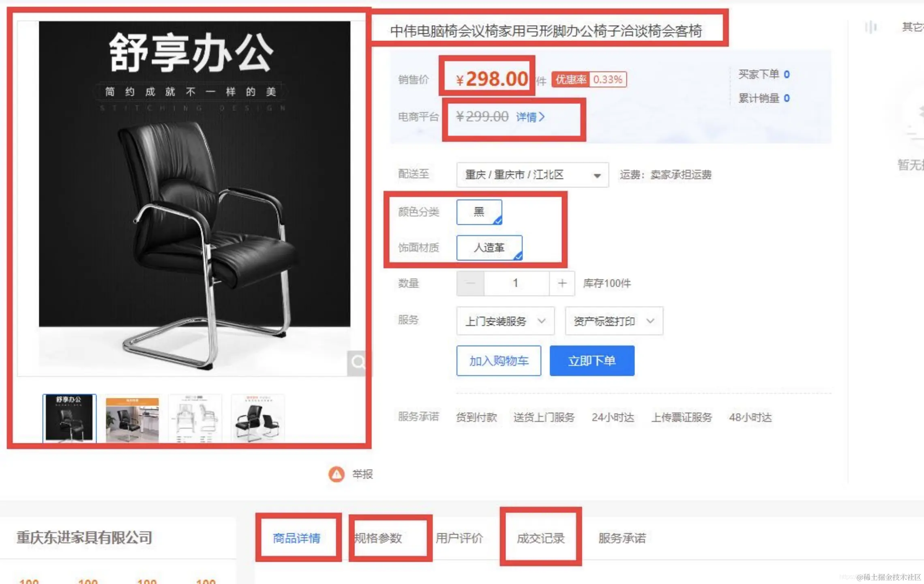Click the minus icon to decrease quantity

470,283
